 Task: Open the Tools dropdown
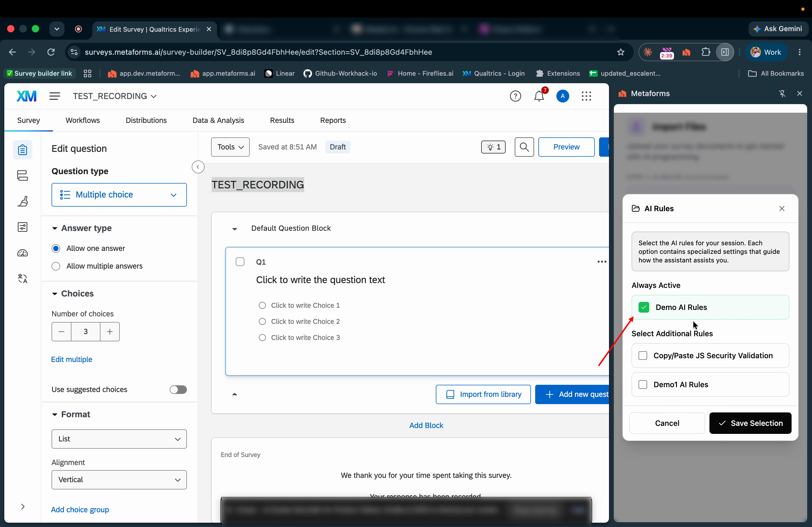(230, 147)
